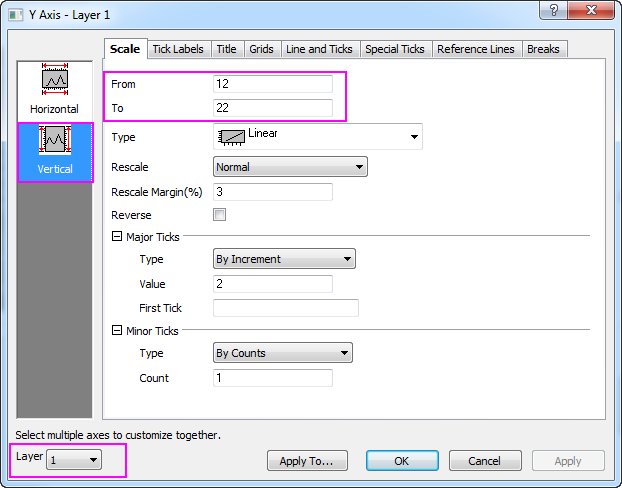Image resolution: width=622 pixels, height=488 pixels.
Task: Open the Rescale Normal dropdown
Action: [x=290, y=167]
